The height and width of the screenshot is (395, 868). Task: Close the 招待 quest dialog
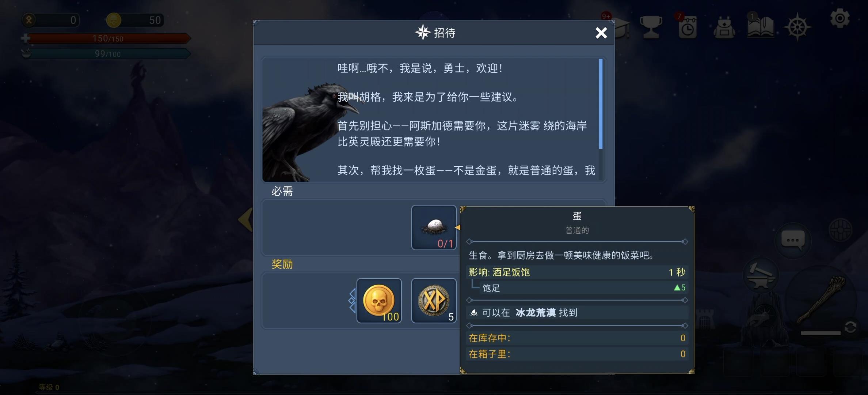(601, 33)
